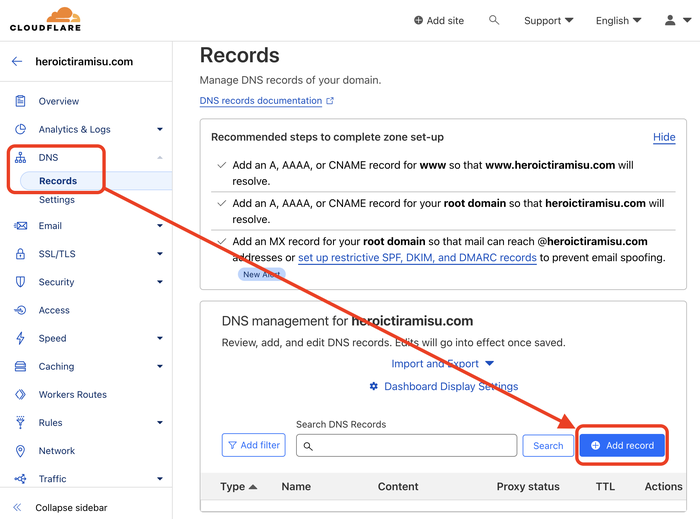Image resolution: width=700 pixels, height=519 pixels.
Task: Open the English language dropdown
Action: (x=618, y=21)
